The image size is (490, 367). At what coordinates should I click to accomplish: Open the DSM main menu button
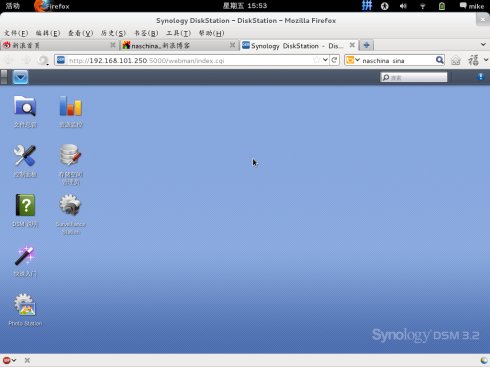click(20, 77)
